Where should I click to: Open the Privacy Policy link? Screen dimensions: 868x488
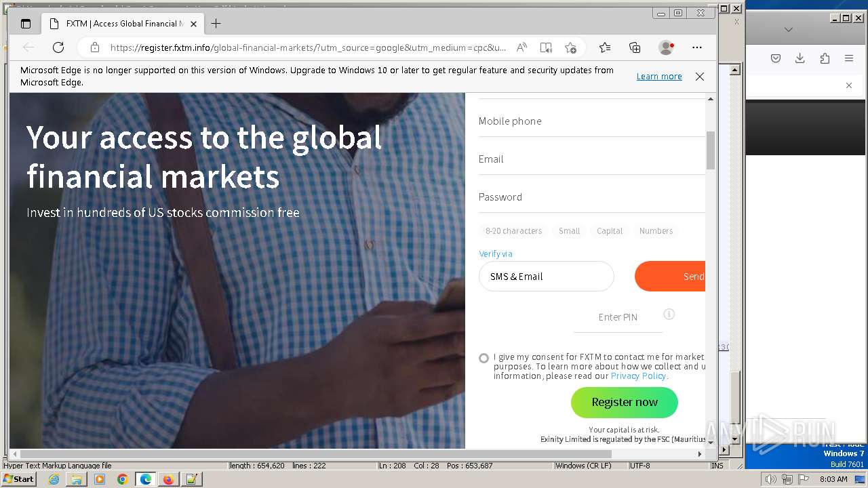coord(638,376)
